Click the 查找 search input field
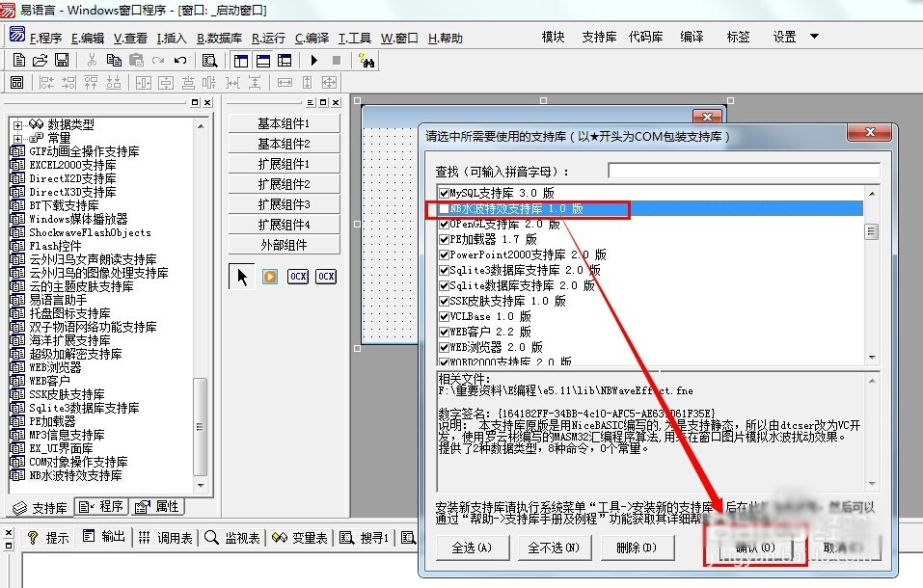The image size is (923, 588). point(743,171)
